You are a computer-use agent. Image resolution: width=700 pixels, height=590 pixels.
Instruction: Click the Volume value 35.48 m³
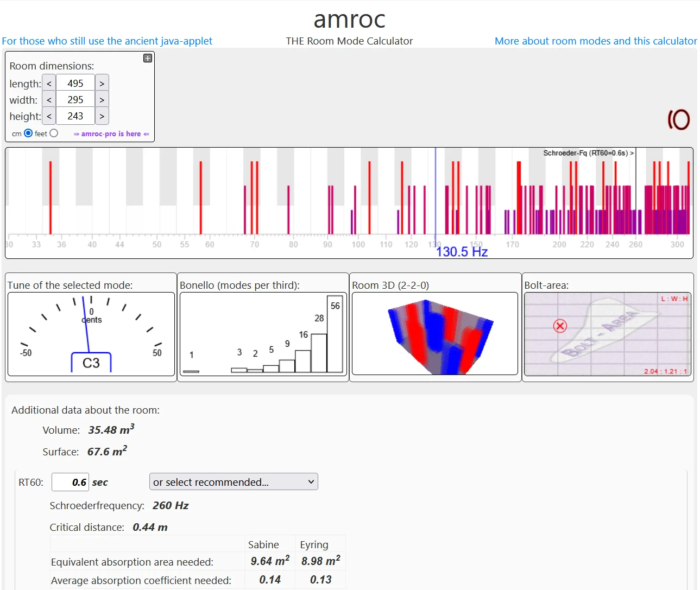(111, 429)
